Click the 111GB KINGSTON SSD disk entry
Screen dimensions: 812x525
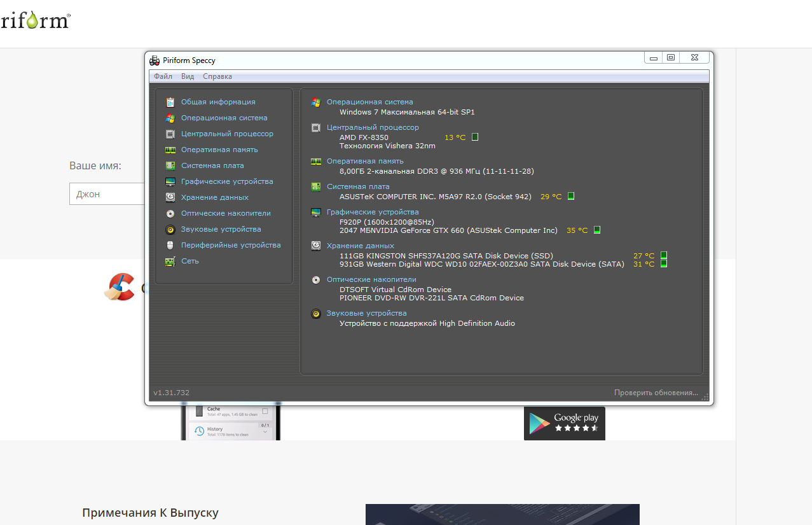[446, 256]
